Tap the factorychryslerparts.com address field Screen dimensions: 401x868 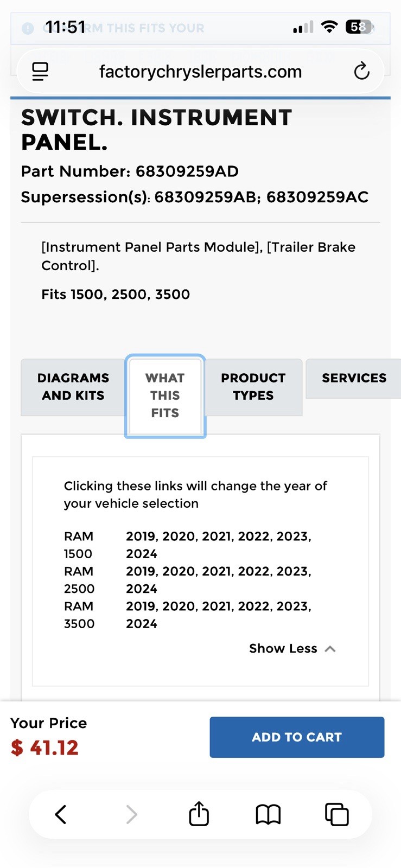click(200, 71)
